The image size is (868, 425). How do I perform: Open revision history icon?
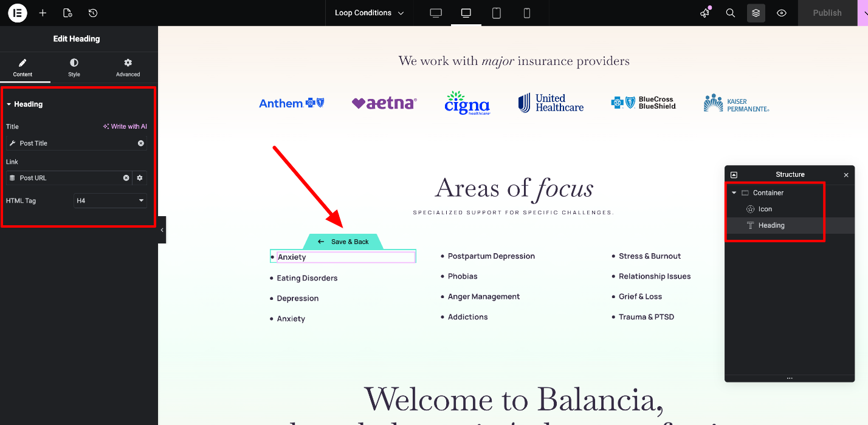(92, 13)
